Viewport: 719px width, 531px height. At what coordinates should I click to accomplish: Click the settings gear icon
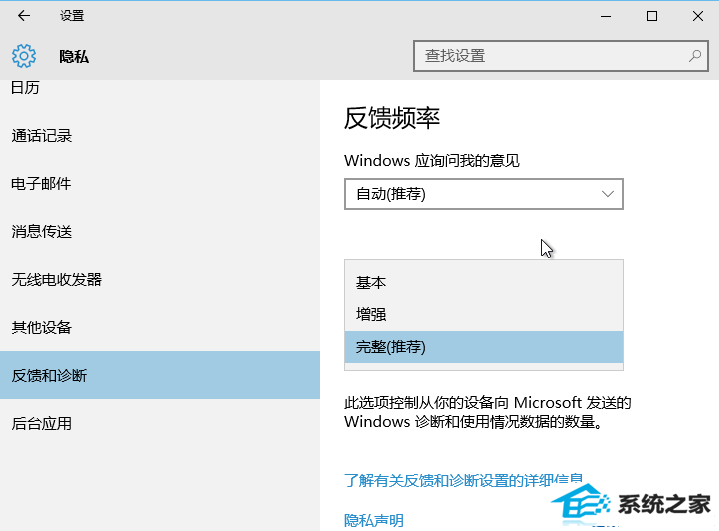click(24, 56)
